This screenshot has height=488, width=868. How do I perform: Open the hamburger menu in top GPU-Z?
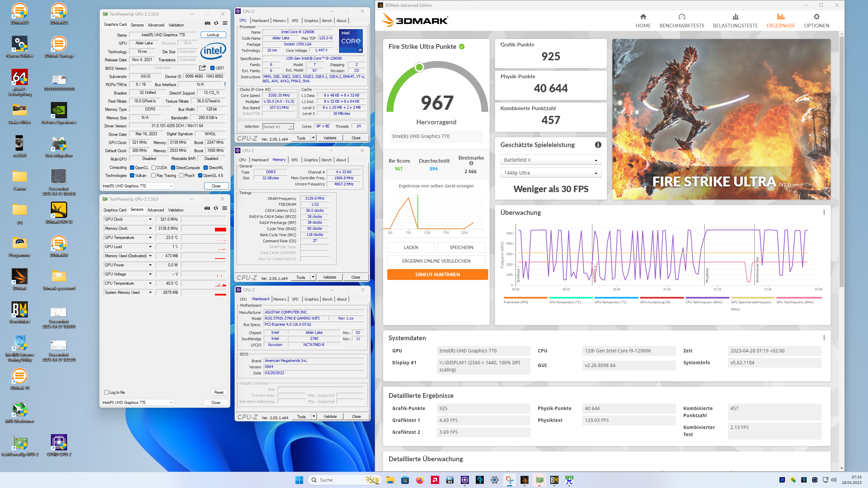coord(225,23)
